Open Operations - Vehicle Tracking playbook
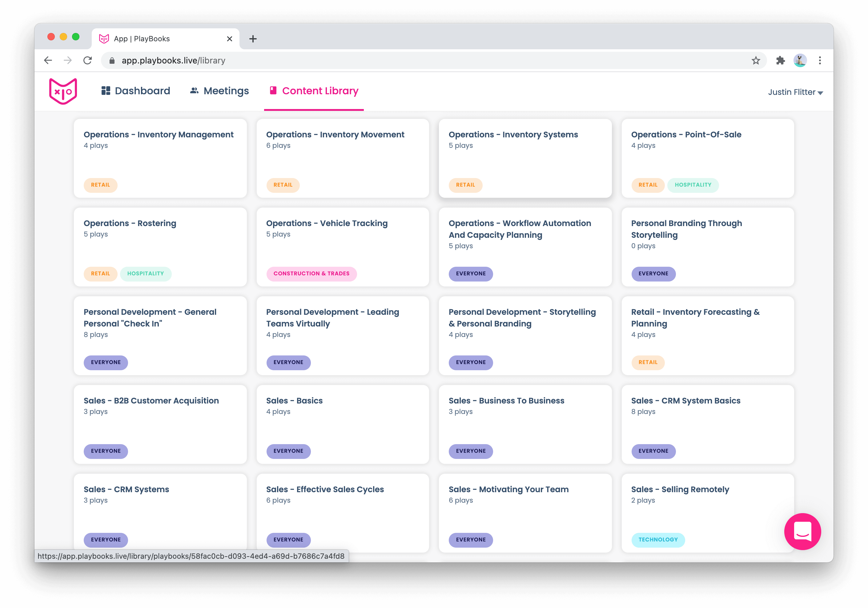 pyautogui.click(x=327, y=224)
